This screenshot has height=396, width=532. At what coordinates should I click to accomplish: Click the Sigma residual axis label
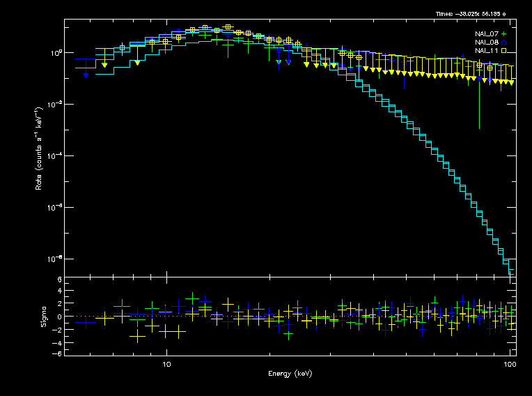(x=43, y=317)
